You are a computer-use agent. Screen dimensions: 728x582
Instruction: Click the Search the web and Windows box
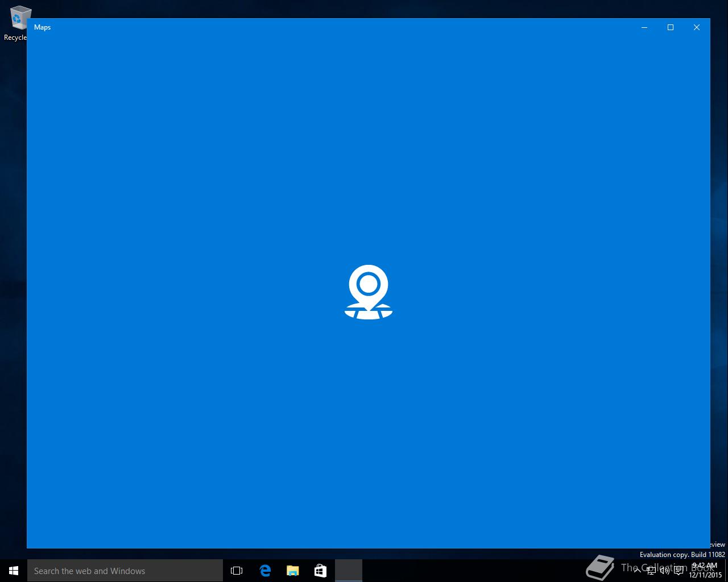tap(125, 571)
